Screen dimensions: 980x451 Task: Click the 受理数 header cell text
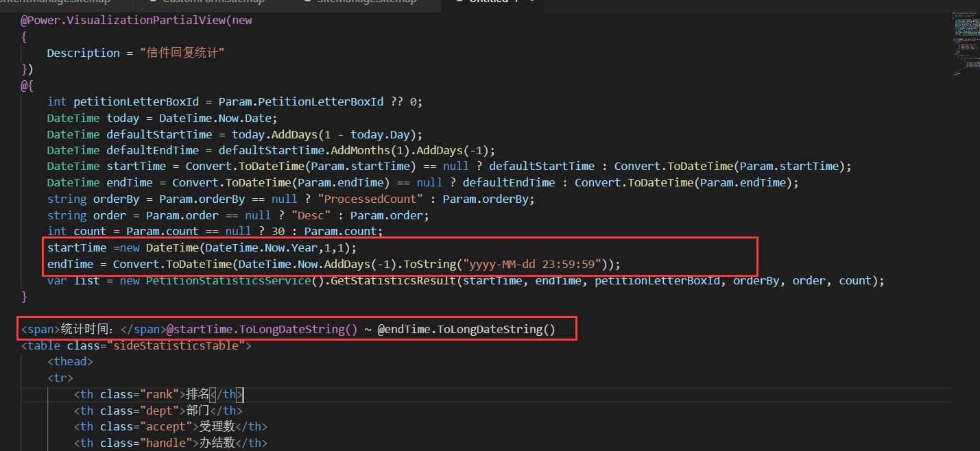coord(217,426)
